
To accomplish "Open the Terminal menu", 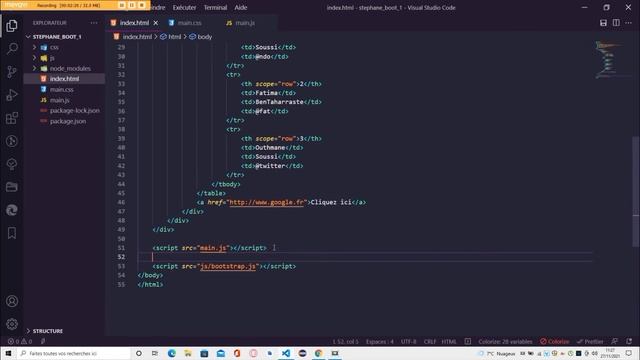I will click(215, 7).
